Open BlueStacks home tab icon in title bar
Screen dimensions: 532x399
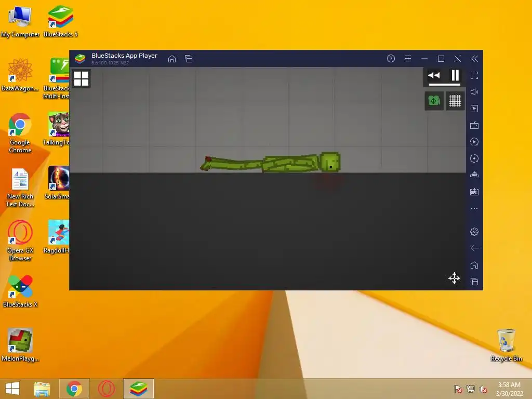coord(172,59)
